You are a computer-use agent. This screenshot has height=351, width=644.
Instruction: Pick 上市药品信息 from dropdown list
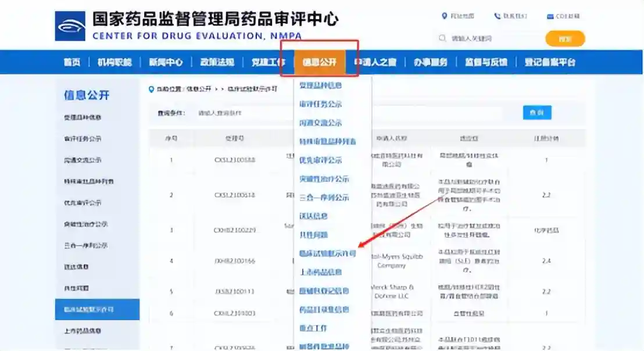(320, 272)
